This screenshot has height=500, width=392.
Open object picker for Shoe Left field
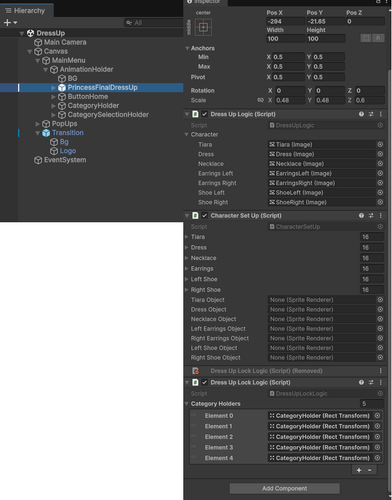(380, 193)
